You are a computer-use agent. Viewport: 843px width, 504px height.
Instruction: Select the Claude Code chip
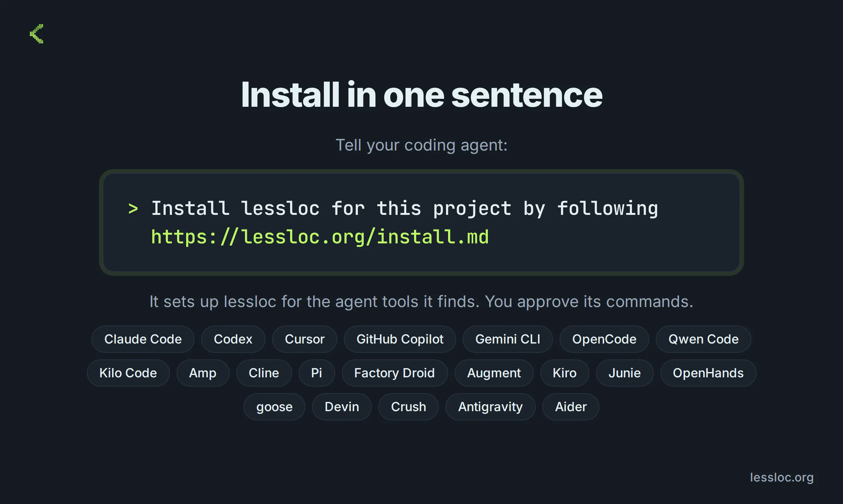point(143,339)
